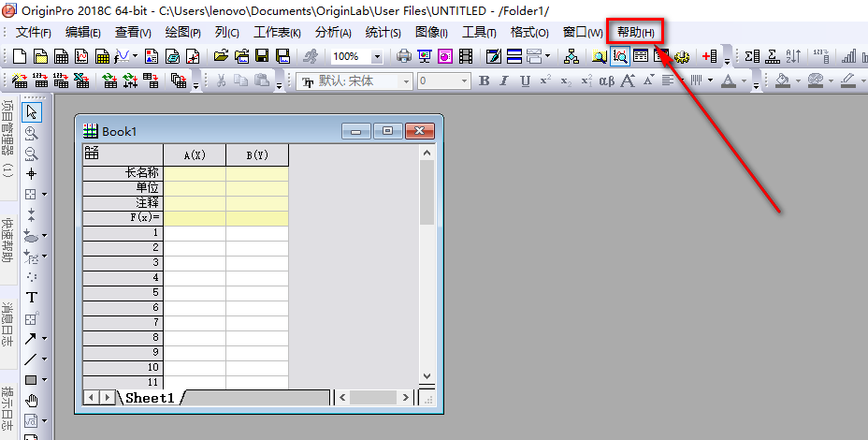
Task: Select the Text tool
Action: coord(32,298)
